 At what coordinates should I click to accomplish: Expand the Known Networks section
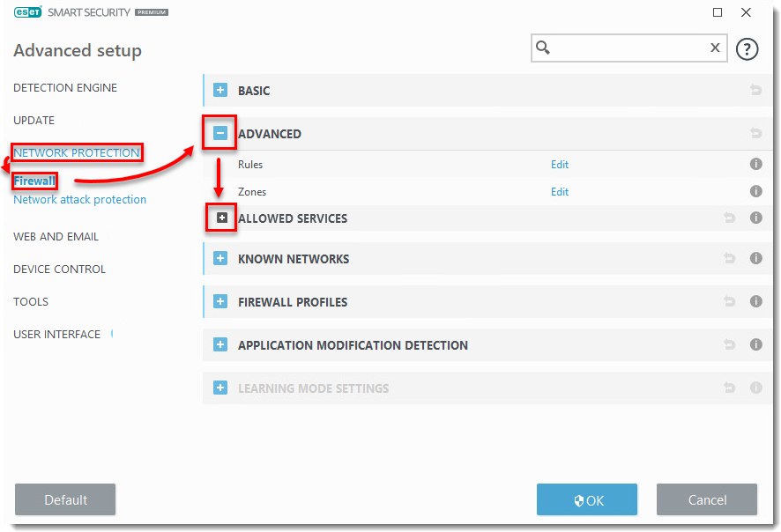click(220, 259)
